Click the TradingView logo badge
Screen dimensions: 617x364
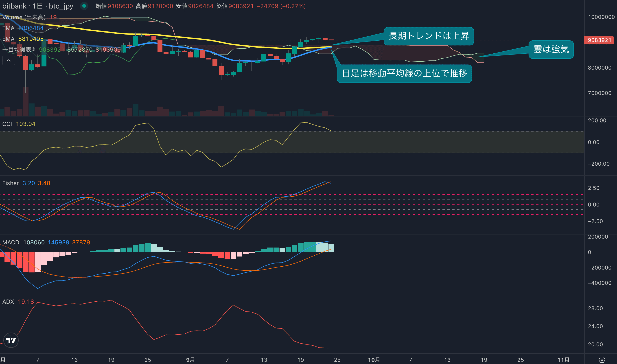click(x=11, y=340)
